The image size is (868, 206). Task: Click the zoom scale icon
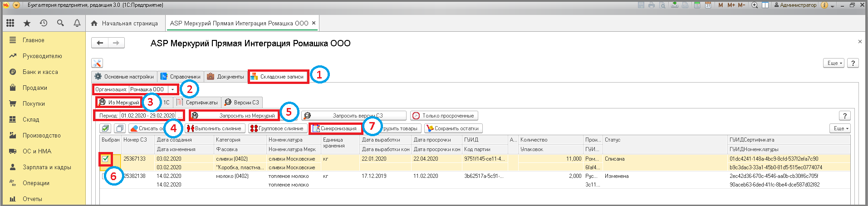pyautogui.click(x=755, y=5)
